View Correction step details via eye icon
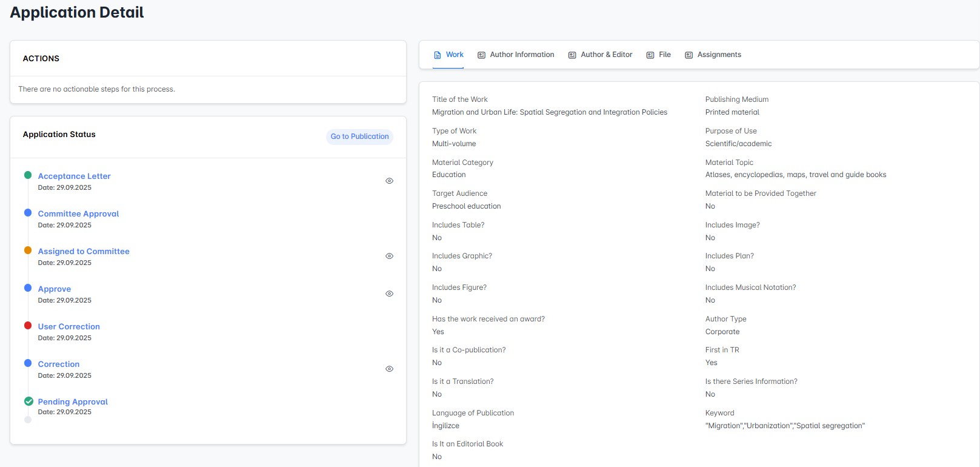Image resolution: width=980 pixels, height=467 pixels. (390, 369)
